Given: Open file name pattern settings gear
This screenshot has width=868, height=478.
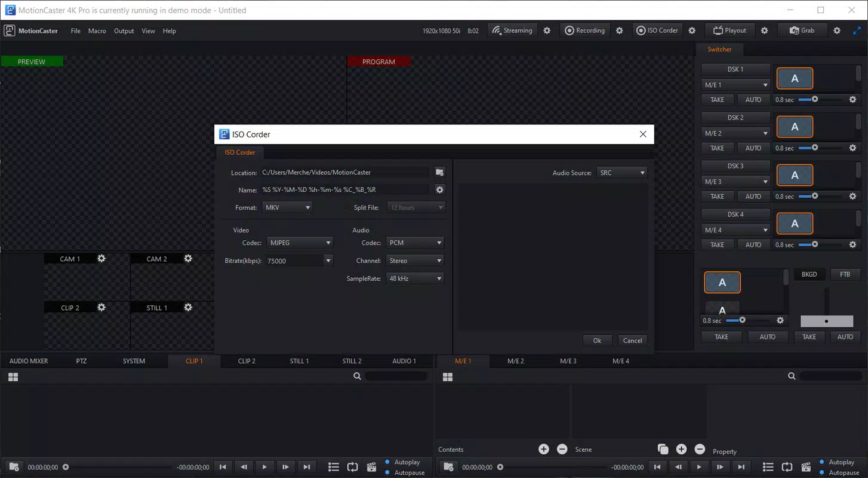Looking at the screenshot, I should click(440, 190).
